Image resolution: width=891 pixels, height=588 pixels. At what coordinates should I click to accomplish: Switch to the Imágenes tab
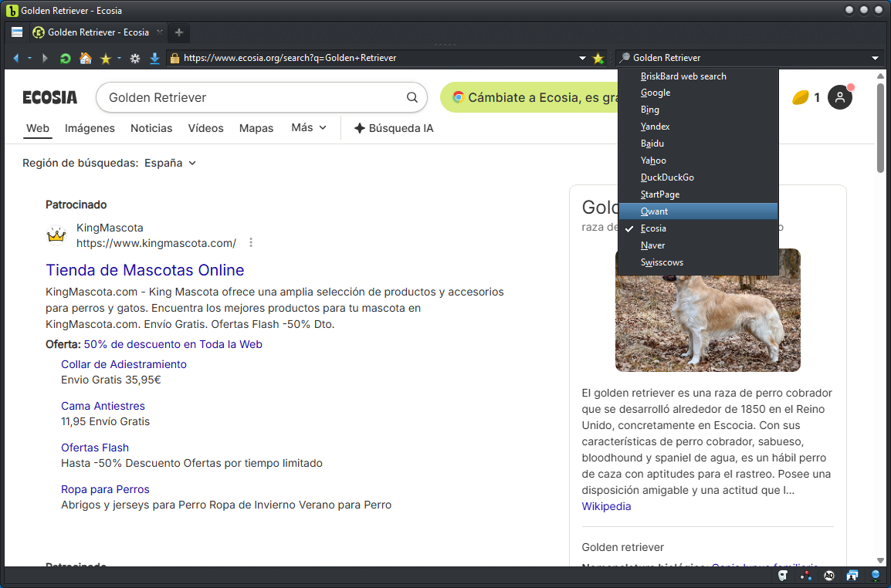pos(90,128)
